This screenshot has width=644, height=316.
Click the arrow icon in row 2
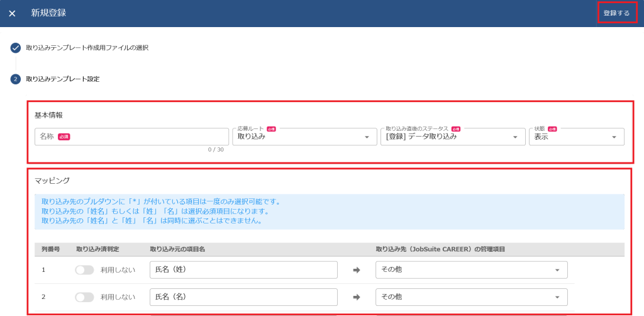[x=357, y=297]
